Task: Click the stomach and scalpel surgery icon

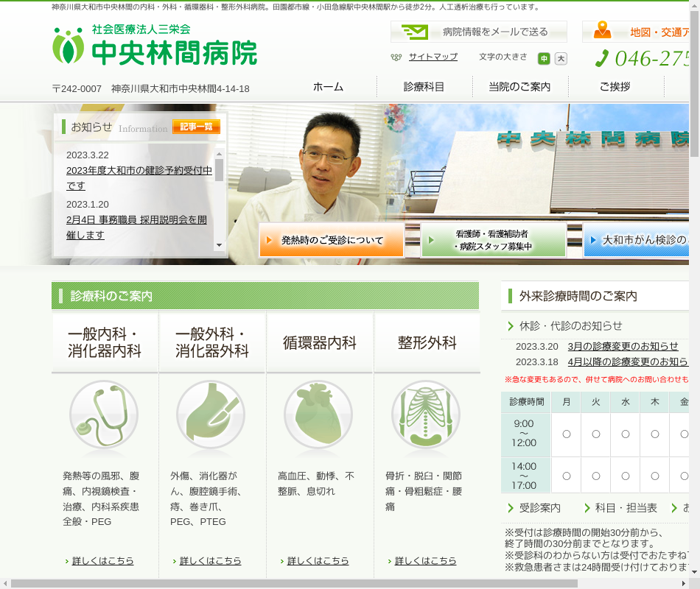Action: pos(211,415)
